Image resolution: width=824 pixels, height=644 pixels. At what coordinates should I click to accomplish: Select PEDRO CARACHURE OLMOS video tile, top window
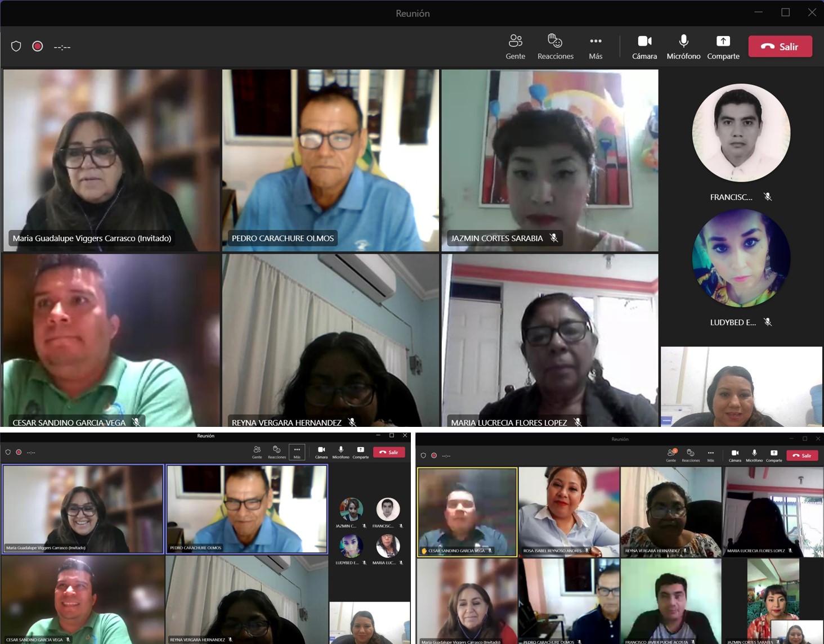[x=330, y=160]
